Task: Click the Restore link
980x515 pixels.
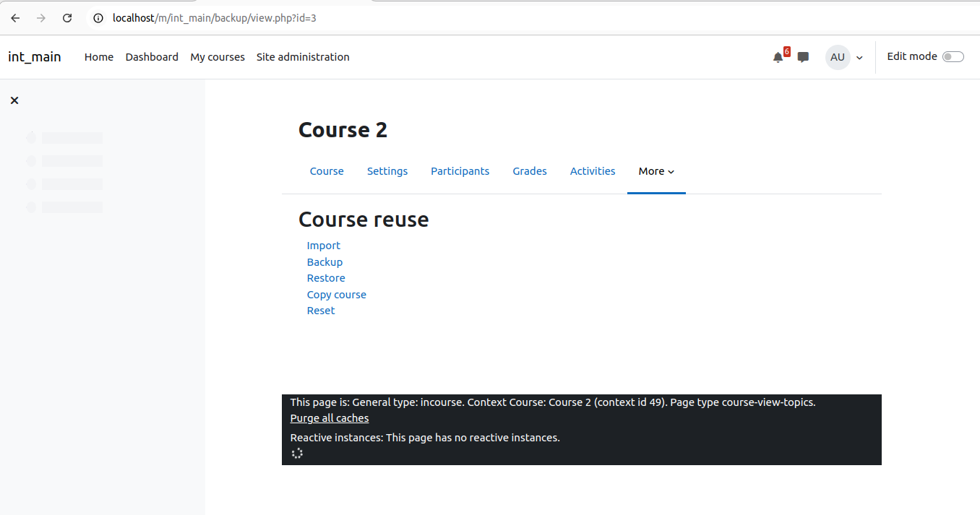Action: click(326, 278)
